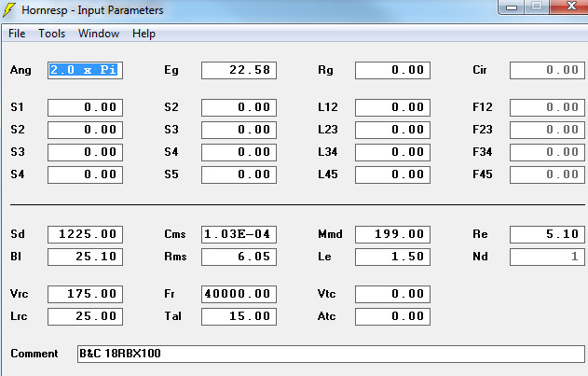Click the Cir input field
The height and width of the screenshot is (376, 588).
point(547,70)
